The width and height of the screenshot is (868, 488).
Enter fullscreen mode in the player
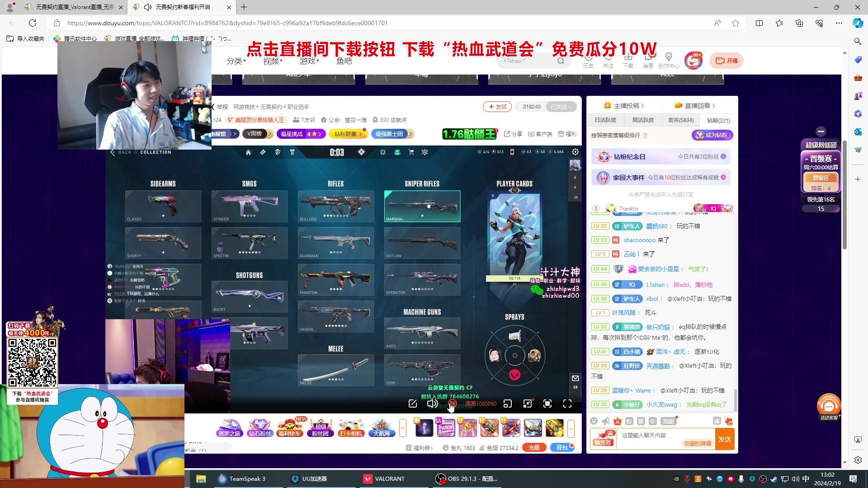pyautogui.click(x=567, y=404)
